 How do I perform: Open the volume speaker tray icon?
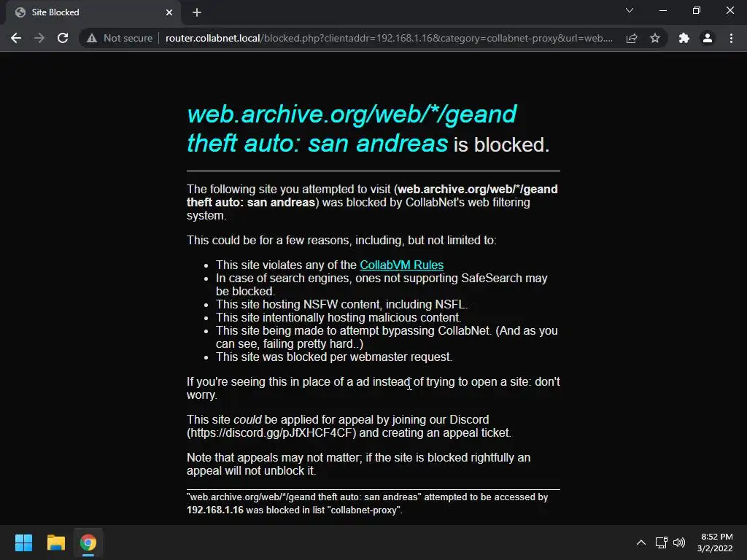tap(679, 542)
